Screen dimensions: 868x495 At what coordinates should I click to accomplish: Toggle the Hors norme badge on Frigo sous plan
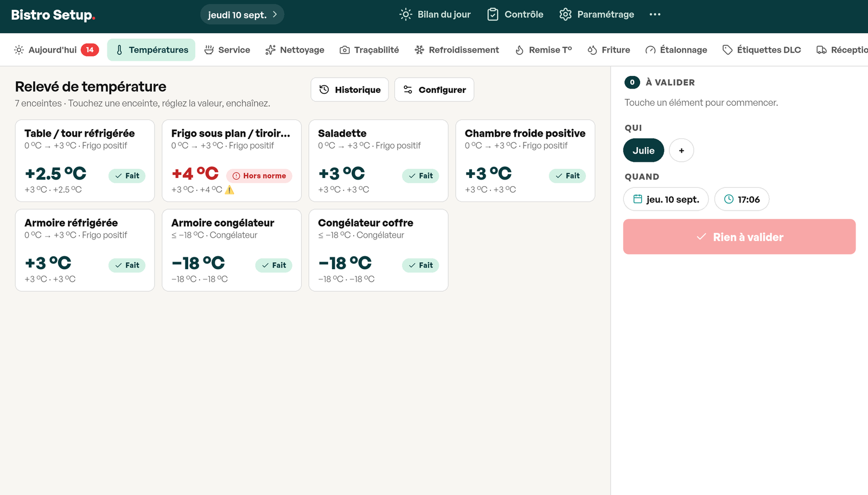click(x=259, y=176)
